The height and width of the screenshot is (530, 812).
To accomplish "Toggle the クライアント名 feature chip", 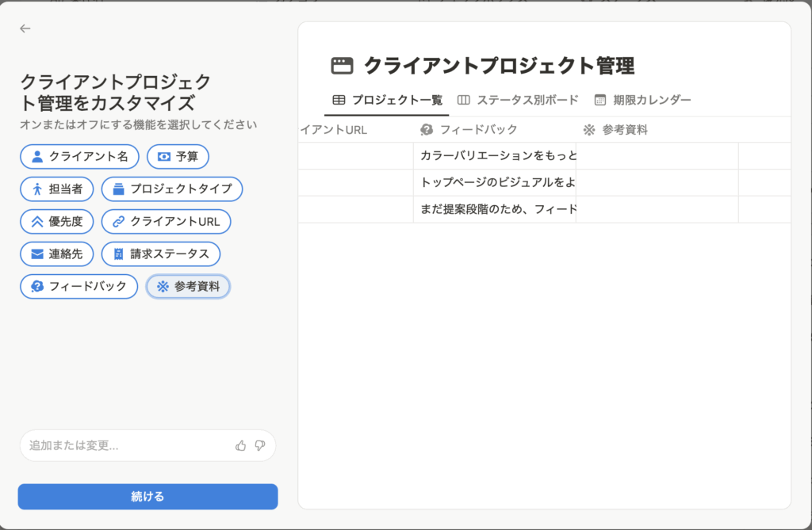I will pos(79,157).
